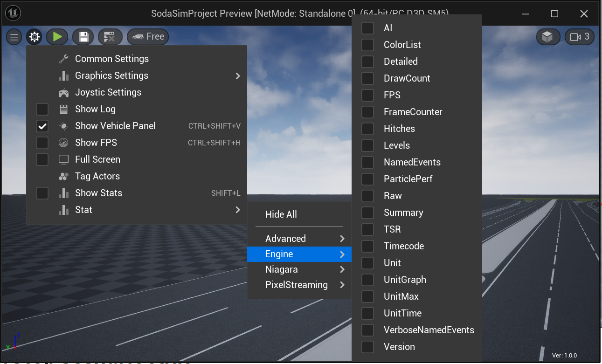
Task: Open the hamburger main menu button
Action: click(x=14, y=37)
